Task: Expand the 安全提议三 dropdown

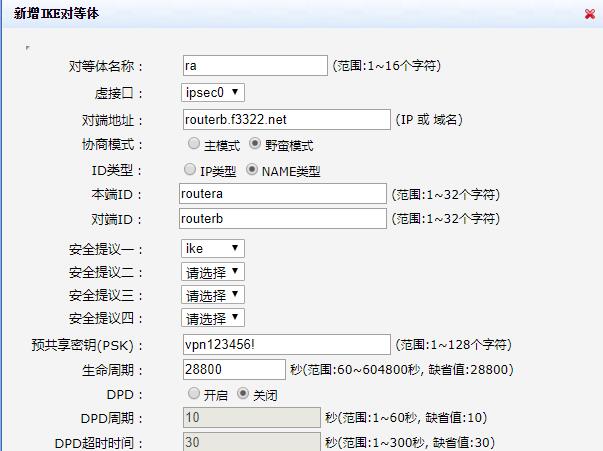Action: [213, 295]
